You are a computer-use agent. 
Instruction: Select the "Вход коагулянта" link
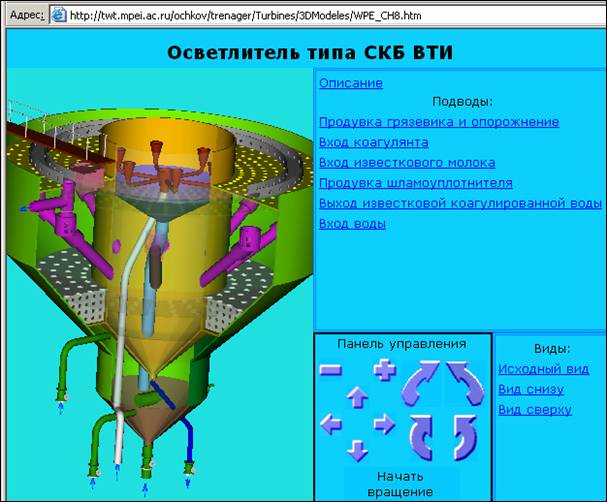[x=374, y=142]
